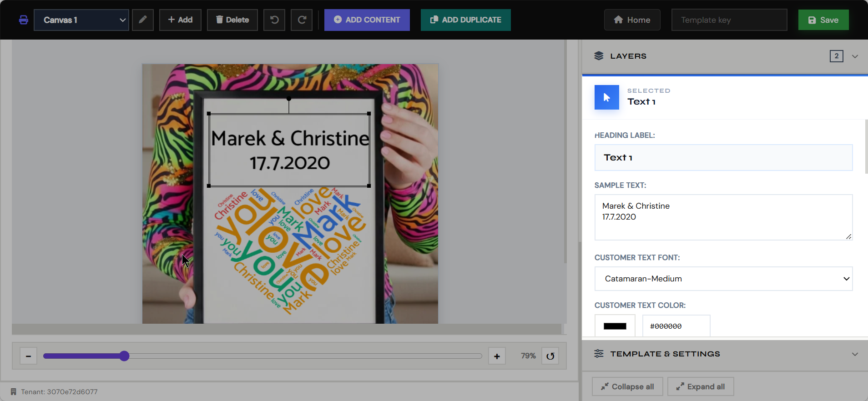Click the print icon beside Canvas dropdown
Image resolution: width=868 pixels, height=401 pixels.
click(24, 20)
